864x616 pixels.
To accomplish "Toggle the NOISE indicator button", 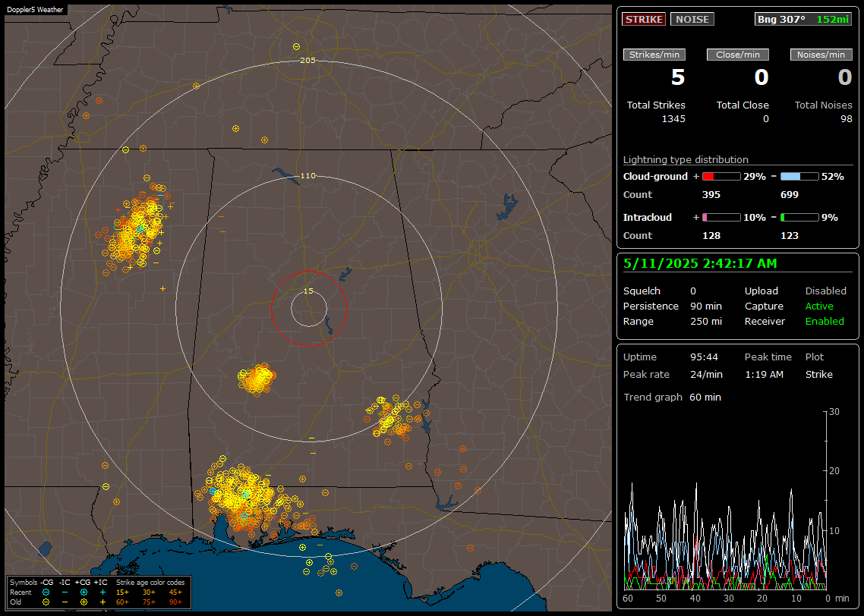I will point(692,19).
